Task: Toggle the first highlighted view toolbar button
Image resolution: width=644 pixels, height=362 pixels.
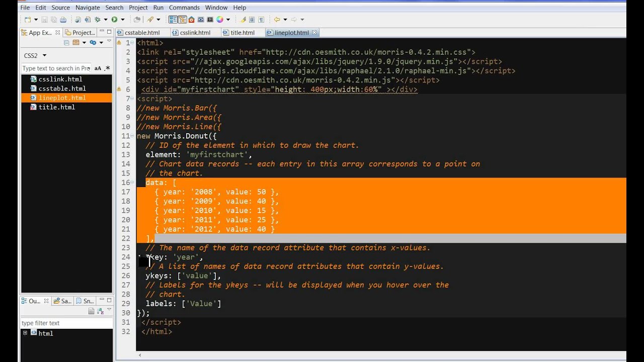Action: click(x=173, y=20)
